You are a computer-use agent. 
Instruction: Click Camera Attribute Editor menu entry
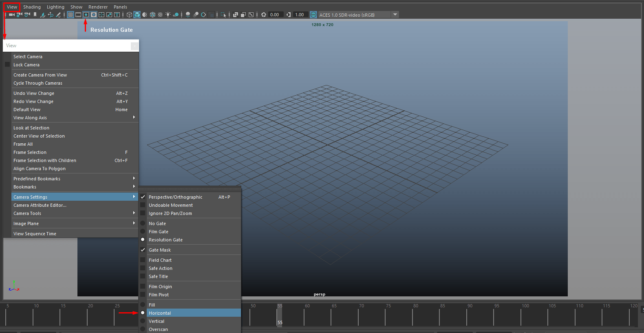40,205
